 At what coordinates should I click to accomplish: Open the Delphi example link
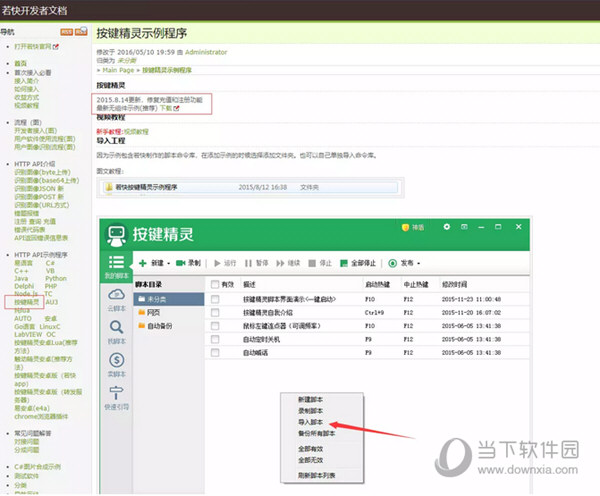point(24,286)
